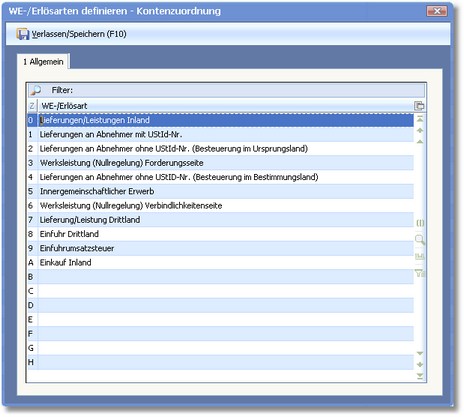Select row Innergemeinschaftlicher Erwerb

(221, 191)
